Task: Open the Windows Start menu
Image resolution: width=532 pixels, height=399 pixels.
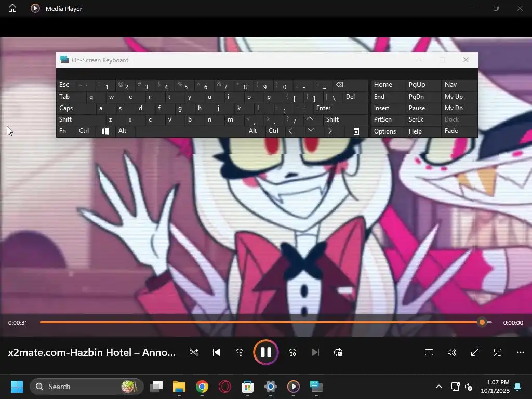Action: [17, 387]
